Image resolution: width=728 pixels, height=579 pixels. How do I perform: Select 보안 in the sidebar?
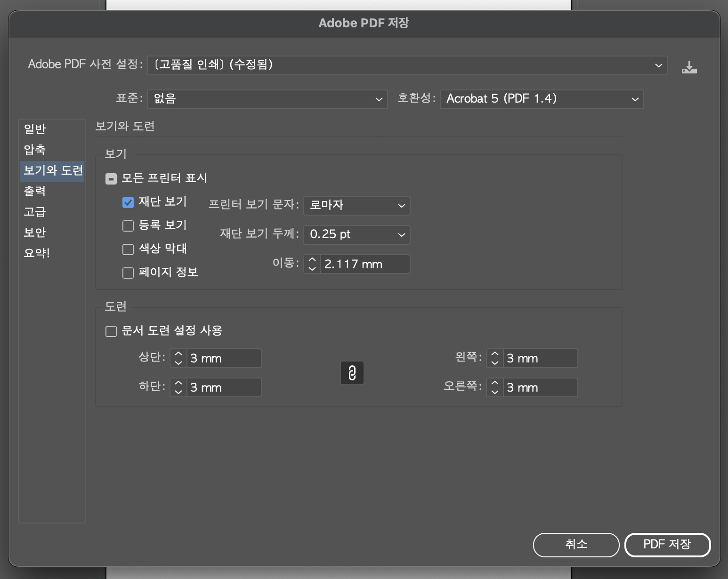click(x=52, y=233)
